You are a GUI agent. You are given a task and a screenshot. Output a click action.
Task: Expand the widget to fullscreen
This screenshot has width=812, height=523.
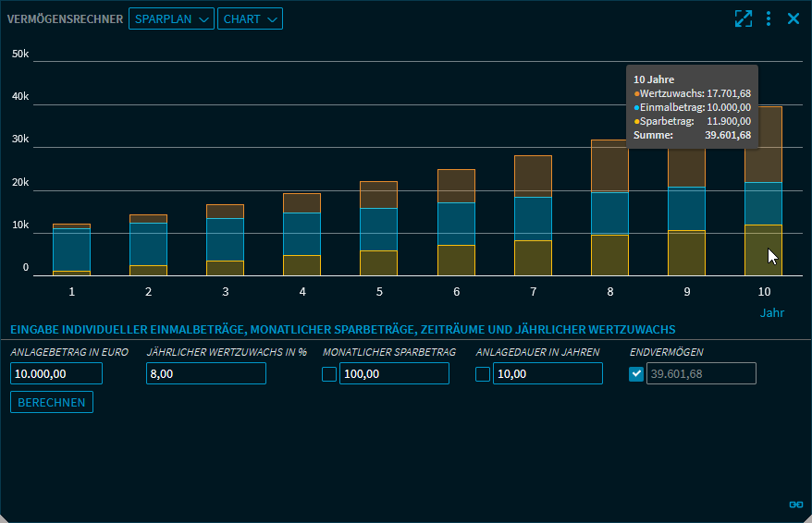744,18
